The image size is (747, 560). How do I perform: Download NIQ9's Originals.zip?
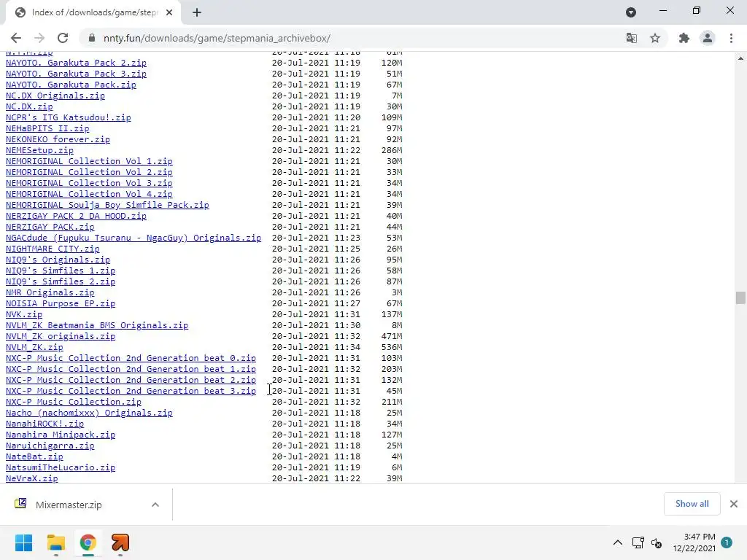[58, 260]
